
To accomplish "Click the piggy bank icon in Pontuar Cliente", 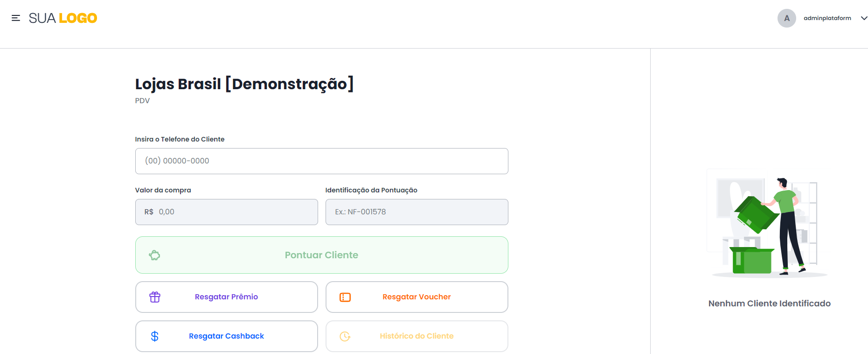I will [x=154, y=255].
